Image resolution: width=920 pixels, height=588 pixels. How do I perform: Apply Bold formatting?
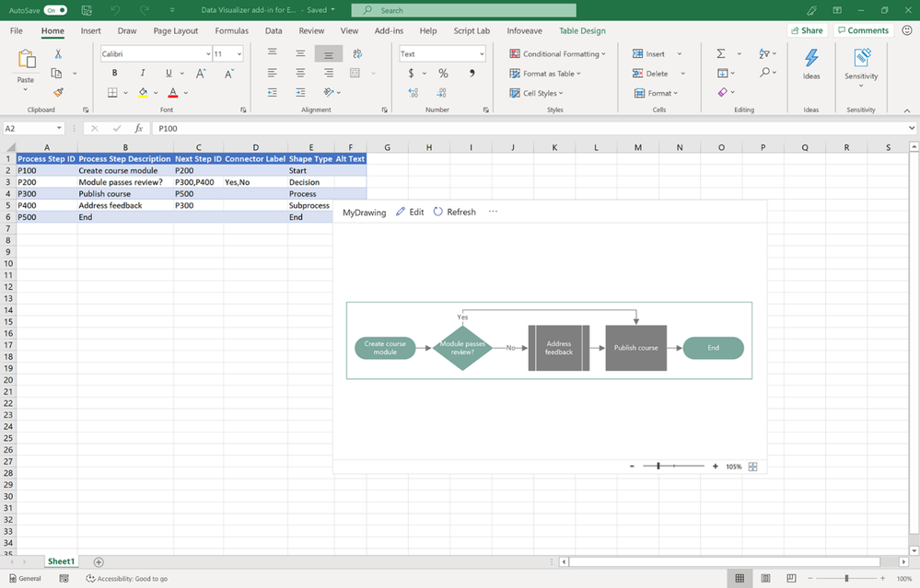114,73
